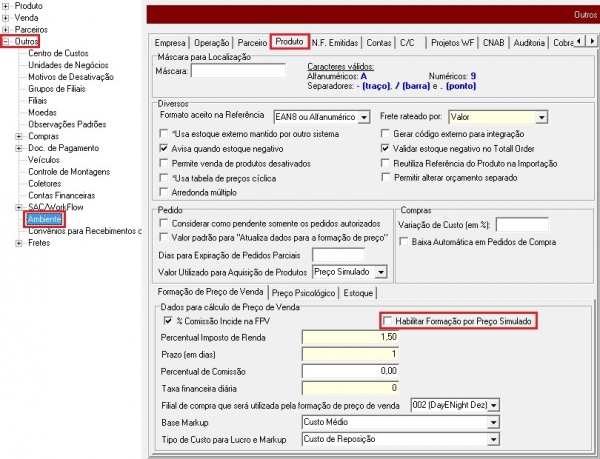Open Tipo de Custo para Lucro dropdown

point(491,440)
